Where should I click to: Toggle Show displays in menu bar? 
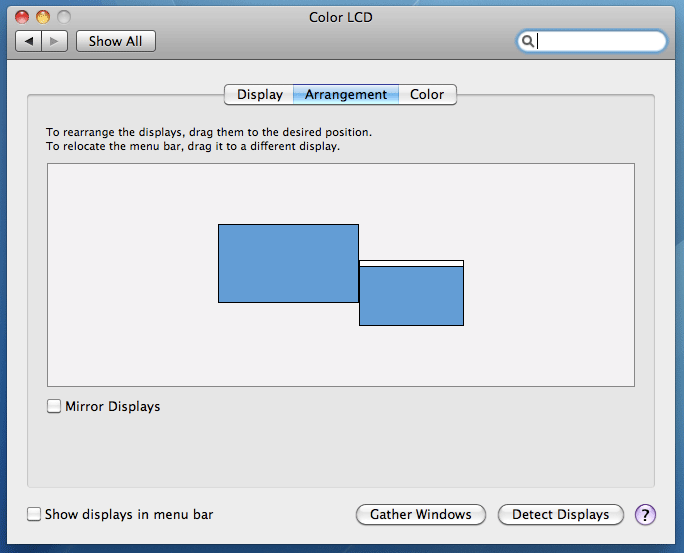coord(34,515)
